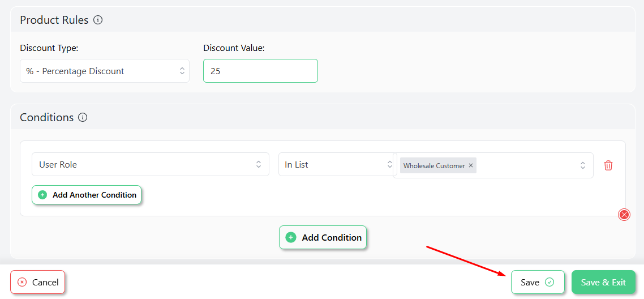Open the Discount Type dropdown

pyautogui.click(x=105, y=71)
